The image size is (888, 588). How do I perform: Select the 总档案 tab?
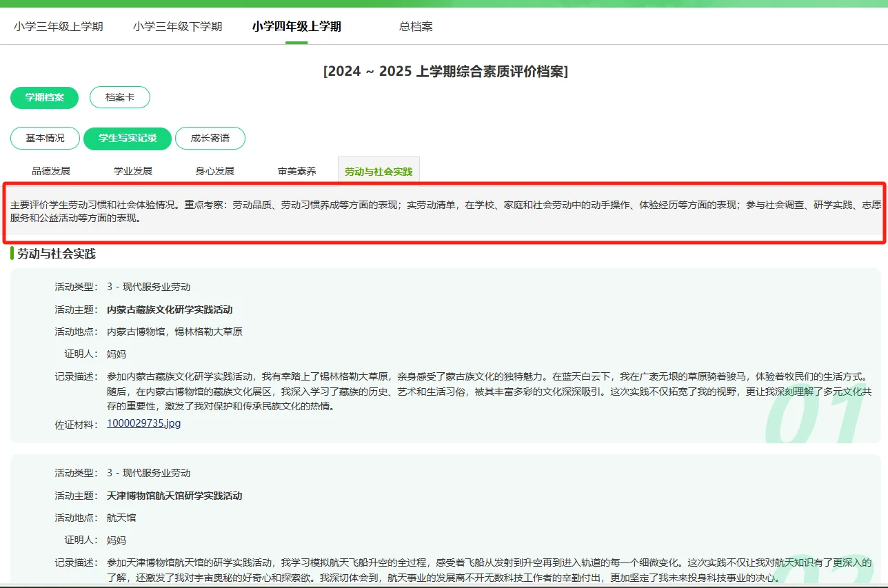click(414, 26)
